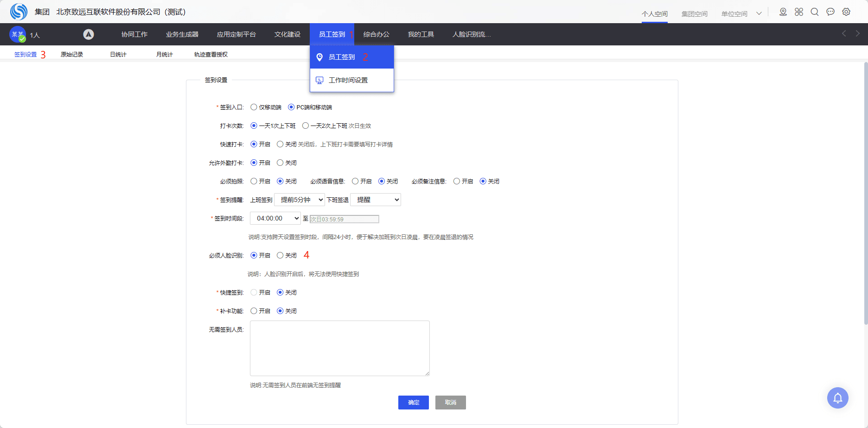This screenshot has height=428, width=868.
Task: Open the 综合办公 menu
Action: coord(377,34)
